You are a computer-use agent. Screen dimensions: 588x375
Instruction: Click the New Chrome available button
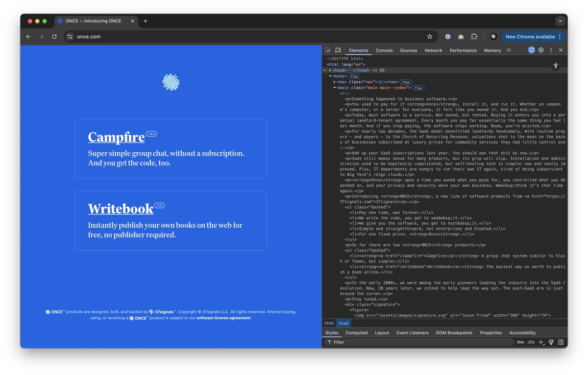pos(533,37)
